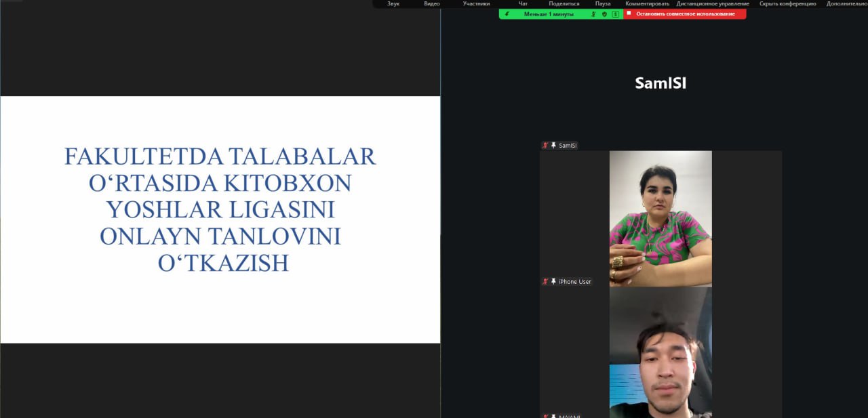
Task: Click the lightning icon on green sharing bar
Action: click(507, 14)
